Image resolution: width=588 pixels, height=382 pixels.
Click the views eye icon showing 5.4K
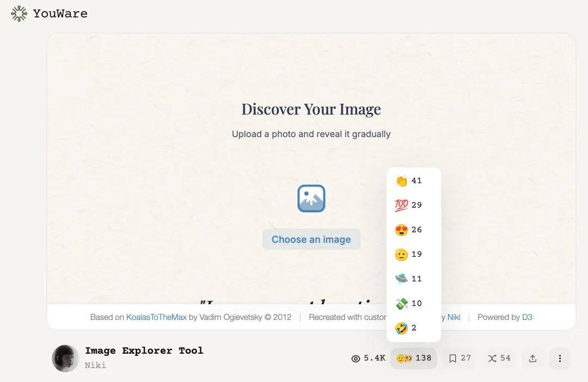pyautogui.click(x=356, y=358)
